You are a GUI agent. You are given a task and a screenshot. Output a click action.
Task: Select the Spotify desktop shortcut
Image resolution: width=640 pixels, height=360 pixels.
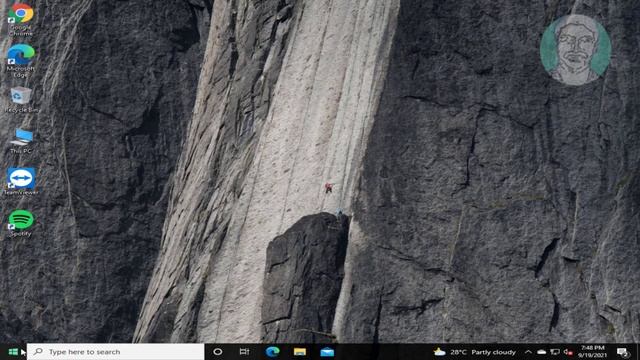click(x=21, y=223)
